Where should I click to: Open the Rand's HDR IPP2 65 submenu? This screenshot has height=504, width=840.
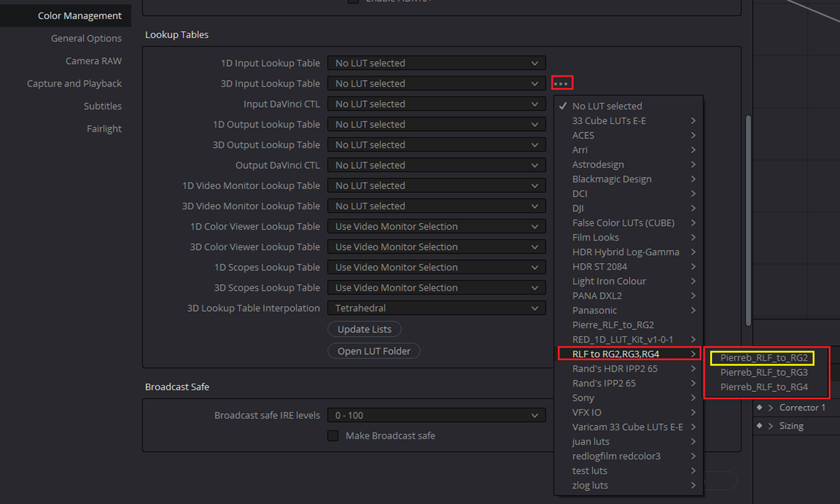tap(629, 369)
